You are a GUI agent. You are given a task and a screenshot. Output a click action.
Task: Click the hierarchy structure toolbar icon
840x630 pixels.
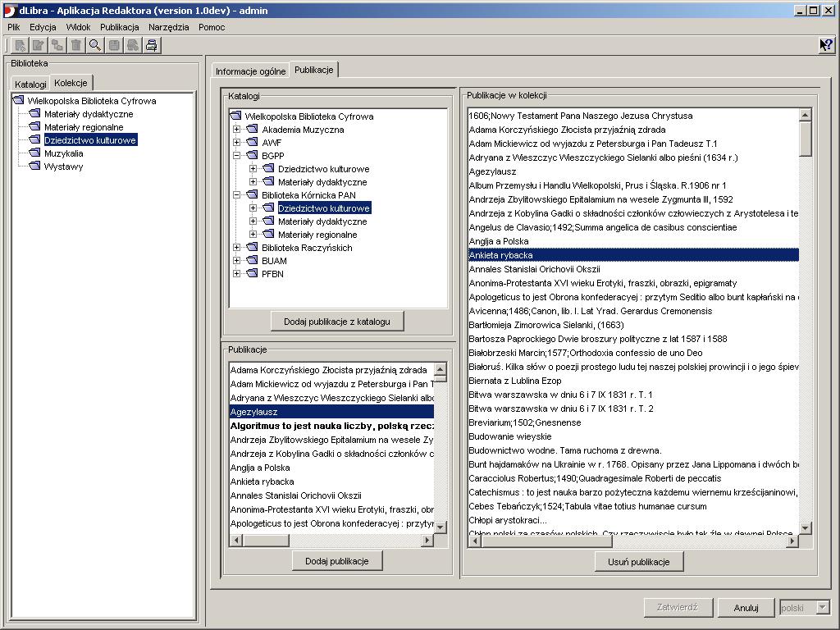pos(57,46)
